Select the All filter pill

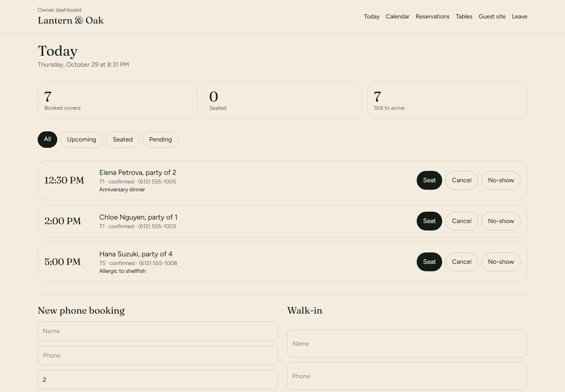coord(47,140)
